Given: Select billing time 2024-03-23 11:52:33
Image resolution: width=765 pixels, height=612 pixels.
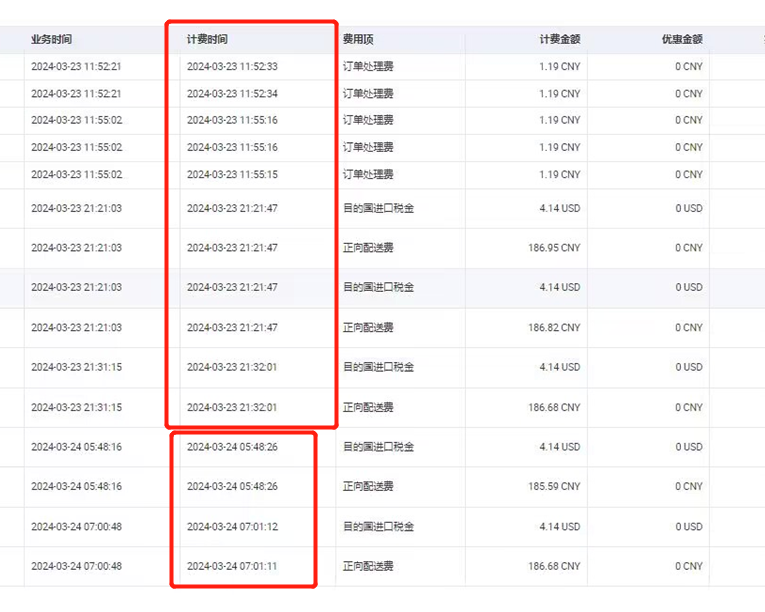Looking at the screenshot, I should click(232, 66).
